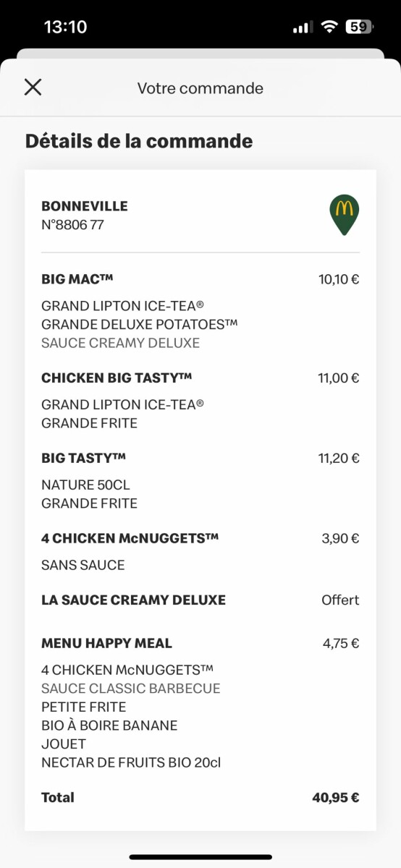Tap the cellular signal bars
Screen dimensions: 401x868
[303, 27]
